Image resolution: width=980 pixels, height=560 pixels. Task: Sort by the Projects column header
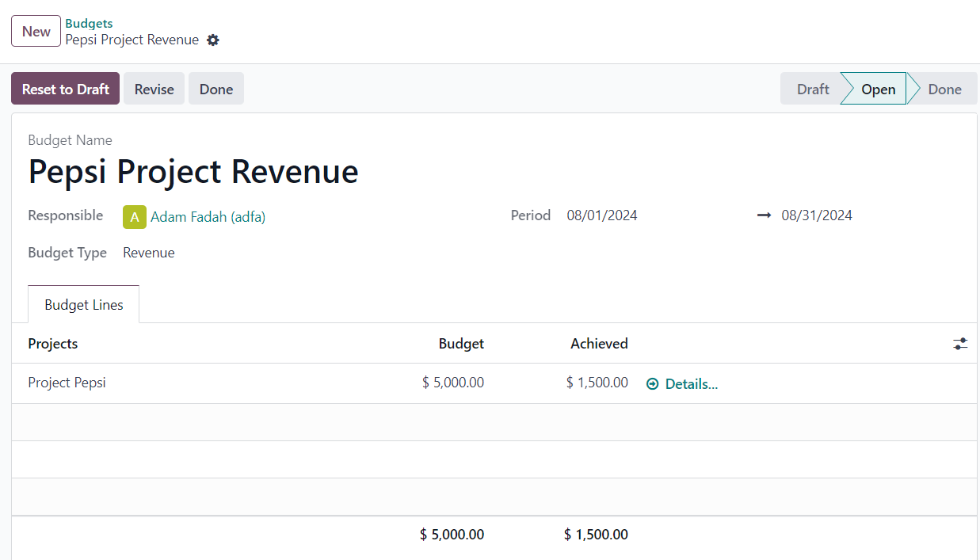[53, 344]
